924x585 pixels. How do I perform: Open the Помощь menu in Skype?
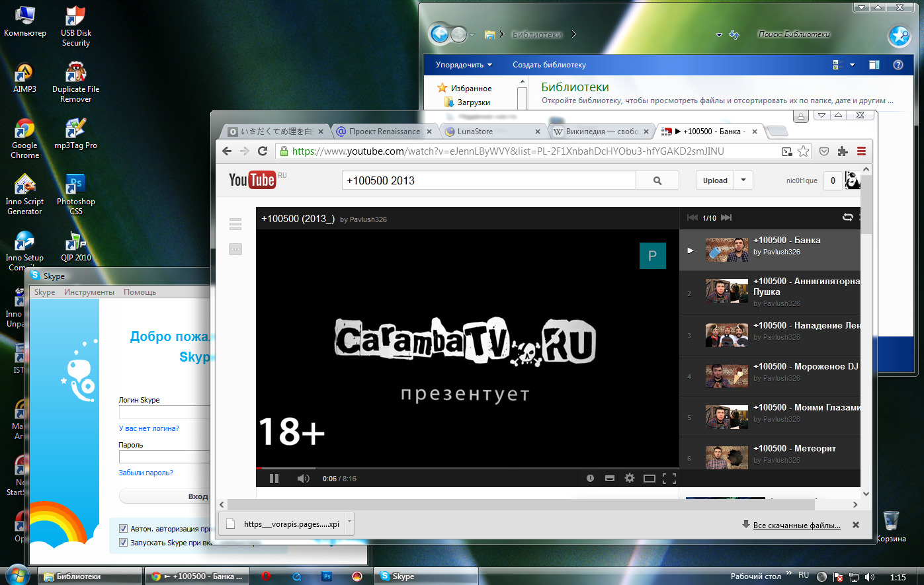[x=140, y=292]
